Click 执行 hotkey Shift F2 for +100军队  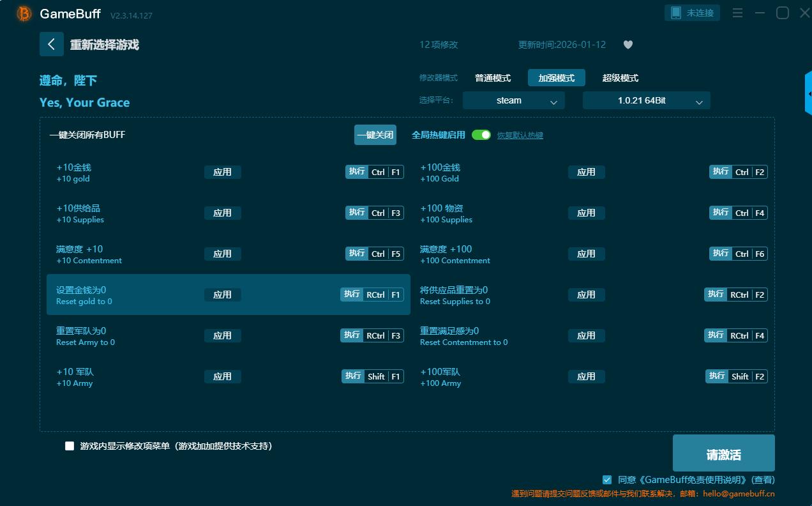737,376
